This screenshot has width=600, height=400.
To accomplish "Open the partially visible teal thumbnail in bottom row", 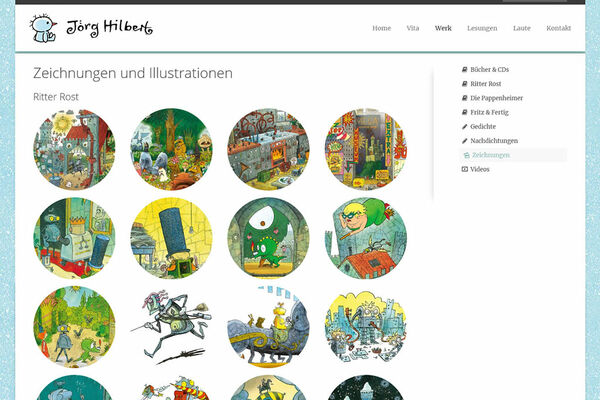I will tap(74, 387).
